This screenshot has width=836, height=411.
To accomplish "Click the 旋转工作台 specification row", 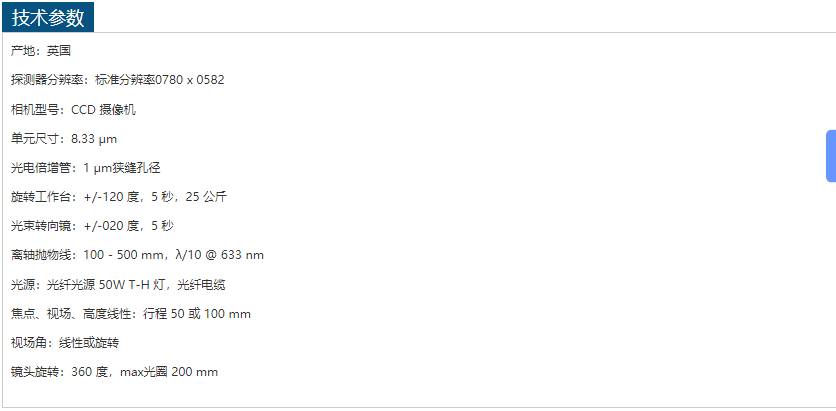I will coord(119,197).
